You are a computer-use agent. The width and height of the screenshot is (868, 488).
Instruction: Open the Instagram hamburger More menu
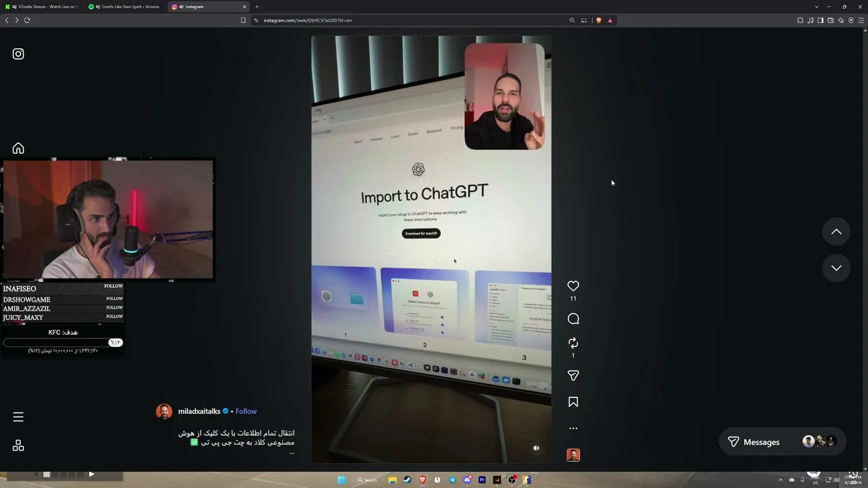pyautogui.click(x=18, y=417)
